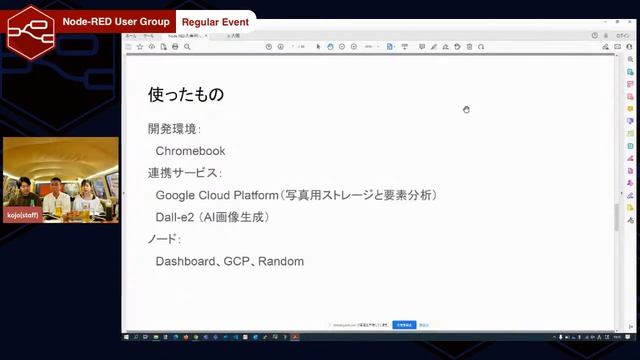The width and height of the screenshot is (640, 360).
Task: Click the text Chromebook
Action: 190,151
